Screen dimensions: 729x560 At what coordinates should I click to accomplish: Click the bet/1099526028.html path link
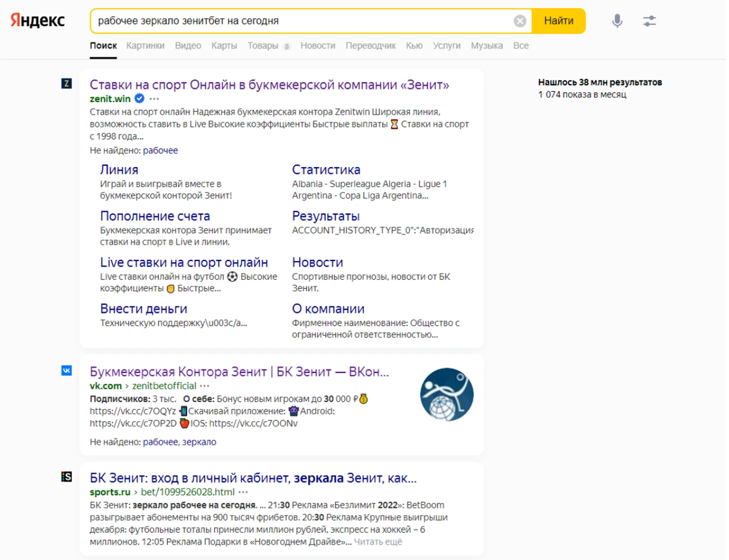click(187, 492)
